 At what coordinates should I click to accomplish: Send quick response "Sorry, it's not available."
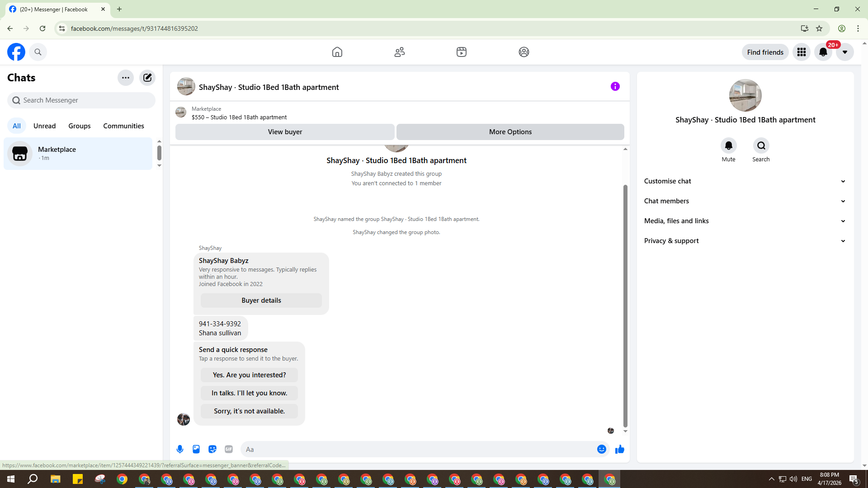tap(249, 411)
